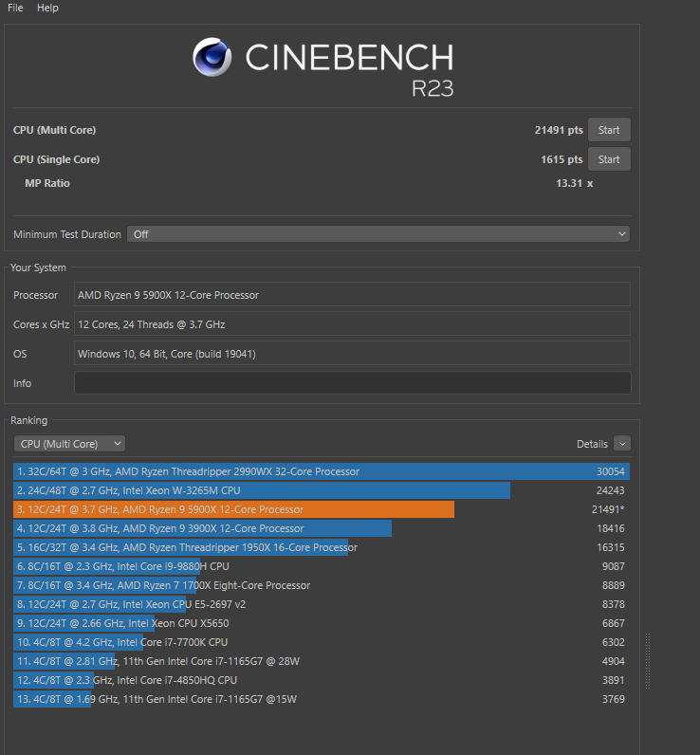Click the Cinebench logo icon
Viewport: 700px width, 755px height.
point(212,57)
